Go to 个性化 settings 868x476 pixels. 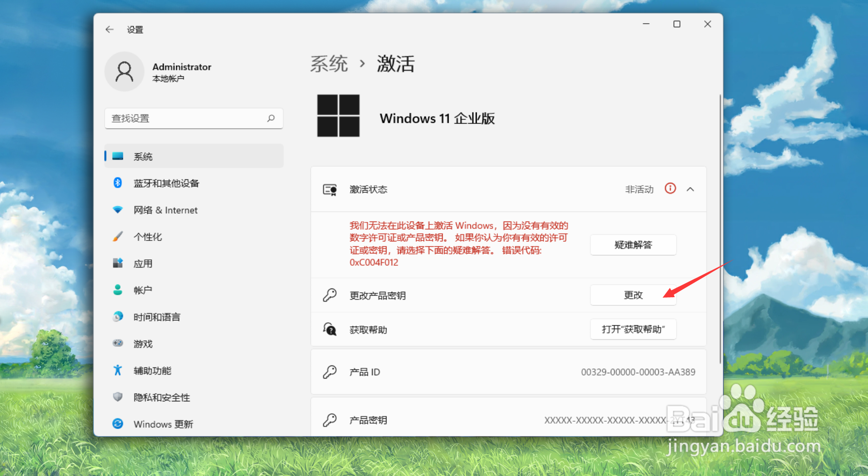(194, 237)
